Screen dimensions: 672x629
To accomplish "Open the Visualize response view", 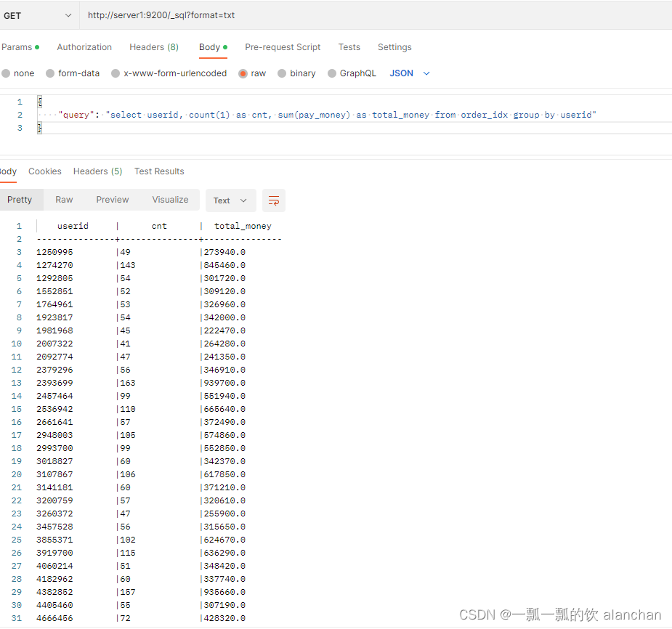I will (x=170, y=200).
